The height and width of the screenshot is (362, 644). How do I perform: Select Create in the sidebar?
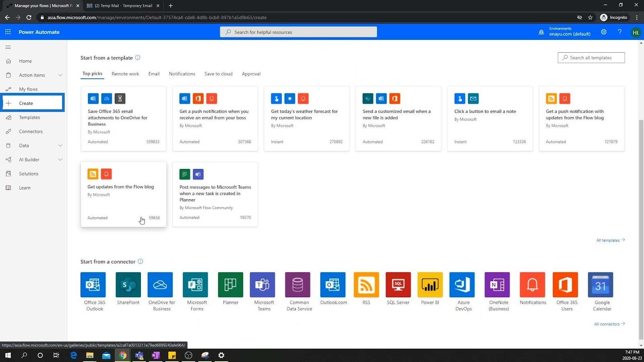tap(33, 103)
